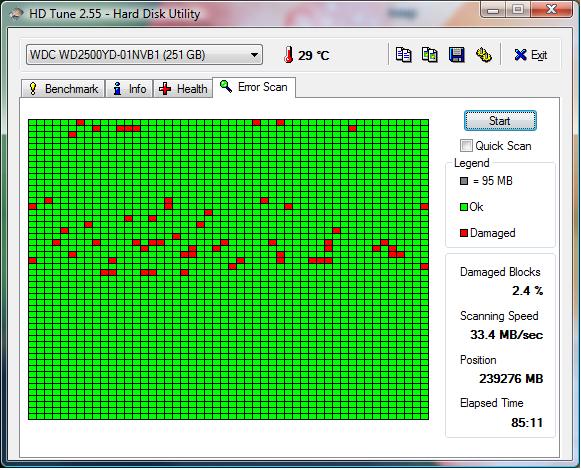Click the save screenshot floppy disk icon
Viewport: 581px width, 470px height.
click(456, 55)
